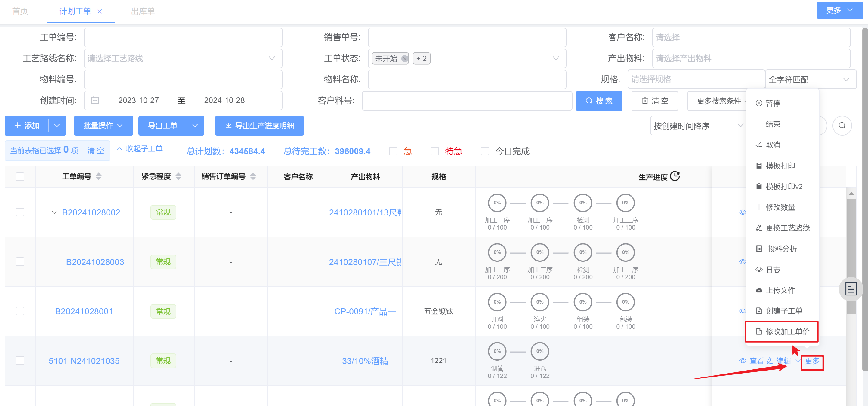Click the 添加 button
Image resolution: width=868 pixels, height=406 pixels.
coord(27,126)
